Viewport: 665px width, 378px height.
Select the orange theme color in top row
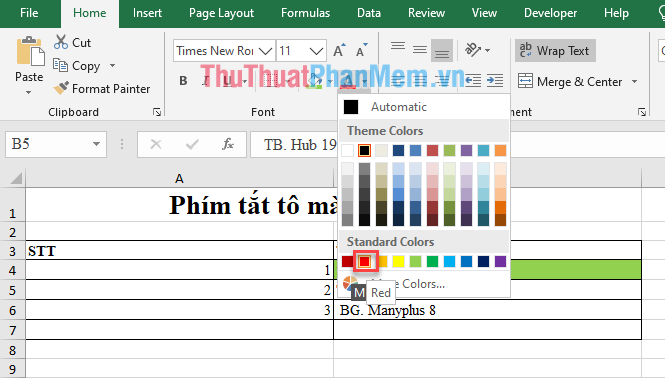tap(500, 150)
